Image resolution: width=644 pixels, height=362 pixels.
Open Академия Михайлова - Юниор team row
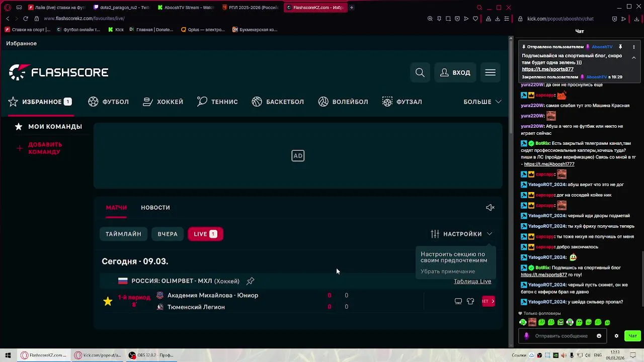coord(212,295)
